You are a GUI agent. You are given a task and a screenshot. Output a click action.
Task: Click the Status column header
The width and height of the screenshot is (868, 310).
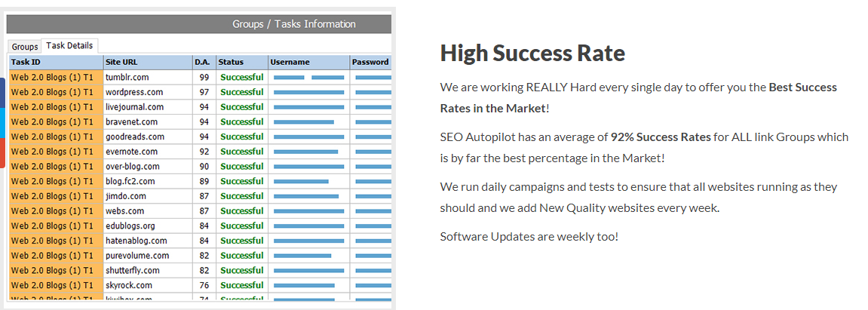coord(241,62)
